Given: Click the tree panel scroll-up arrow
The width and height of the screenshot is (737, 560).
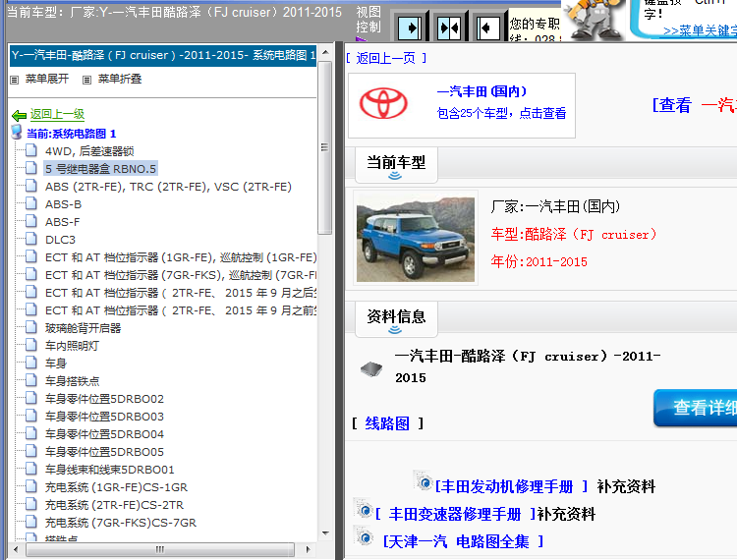Looking at the screenshot, I should (x=325, y=53).
